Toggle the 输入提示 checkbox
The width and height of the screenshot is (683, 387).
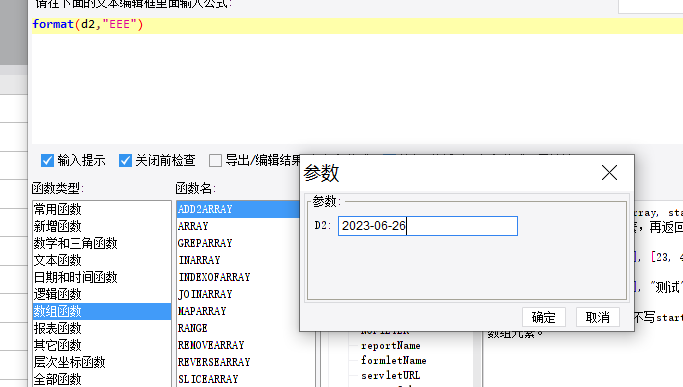tap(47, 160)
